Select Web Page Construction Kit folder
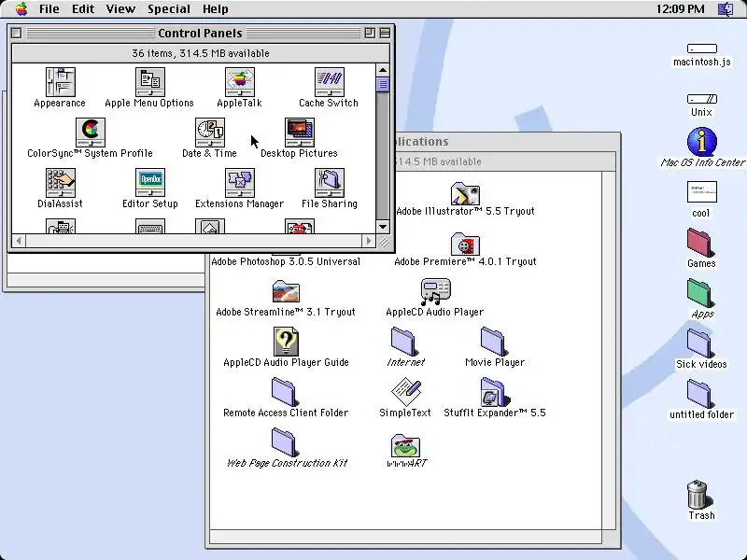 click(286, 442)
